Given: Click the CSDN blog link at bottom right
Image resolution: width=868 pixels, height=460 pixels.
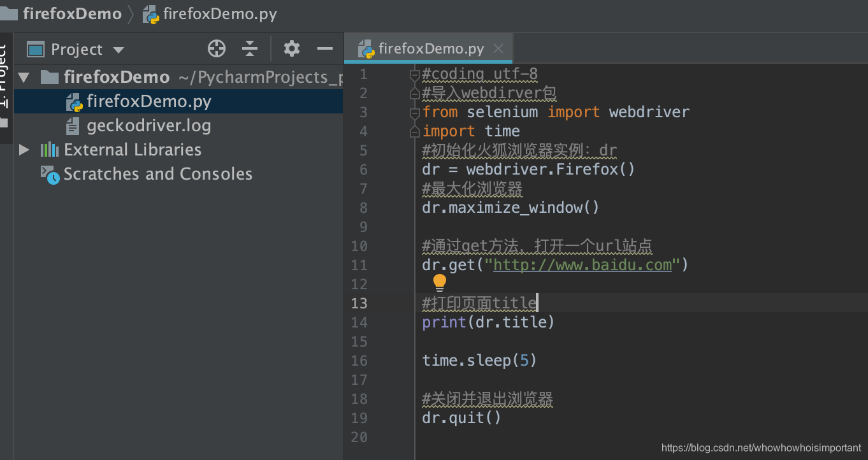Looking at the screenshot, I should tap(760, 448).
